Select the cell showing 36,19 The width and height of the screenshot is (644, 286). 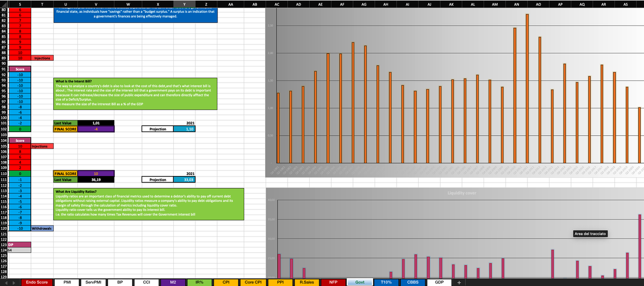click(97, 180)
